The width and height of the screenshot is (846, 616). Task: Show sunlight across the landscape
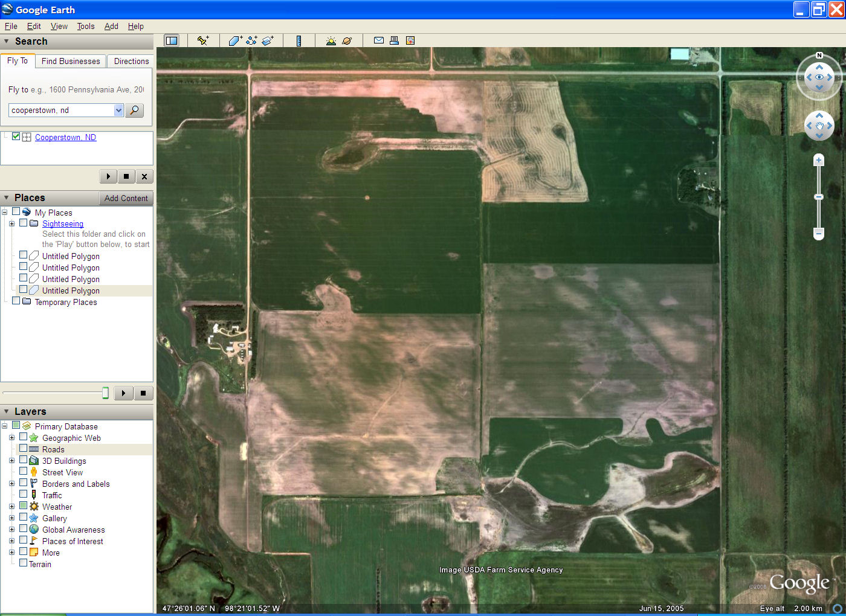point(331,40)
